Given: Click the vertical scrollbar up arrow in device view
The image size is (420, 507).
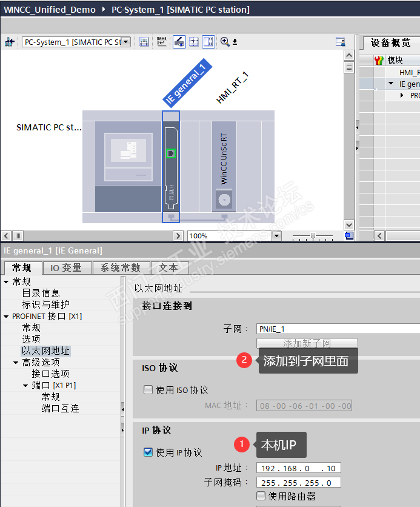Looking at the screenshot, I should click(x=348, y=55).
